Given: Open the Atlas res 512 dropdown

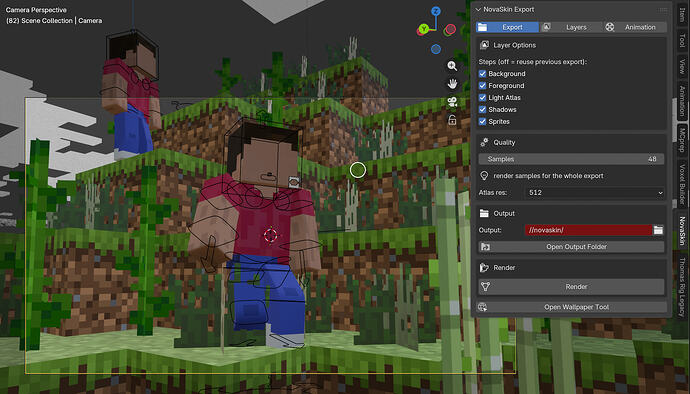Looking at the screenshot, I should (595, 192).
